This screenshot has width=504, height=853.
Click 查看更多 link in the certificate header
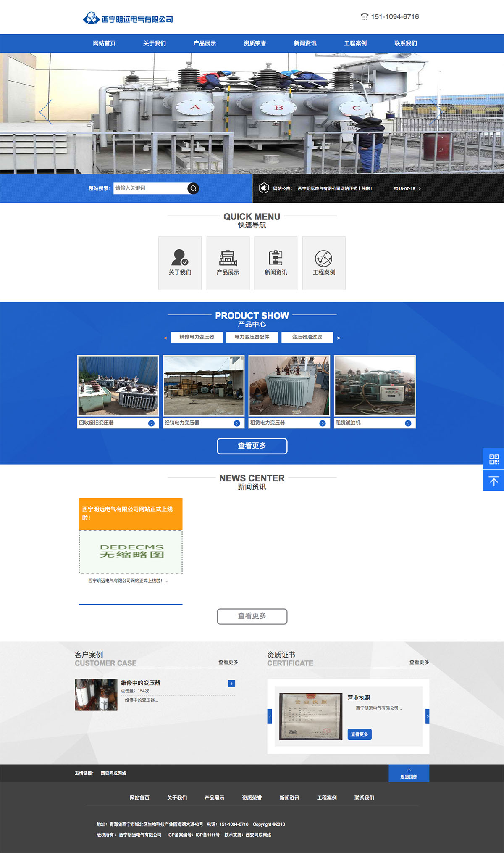click(419, 662)
